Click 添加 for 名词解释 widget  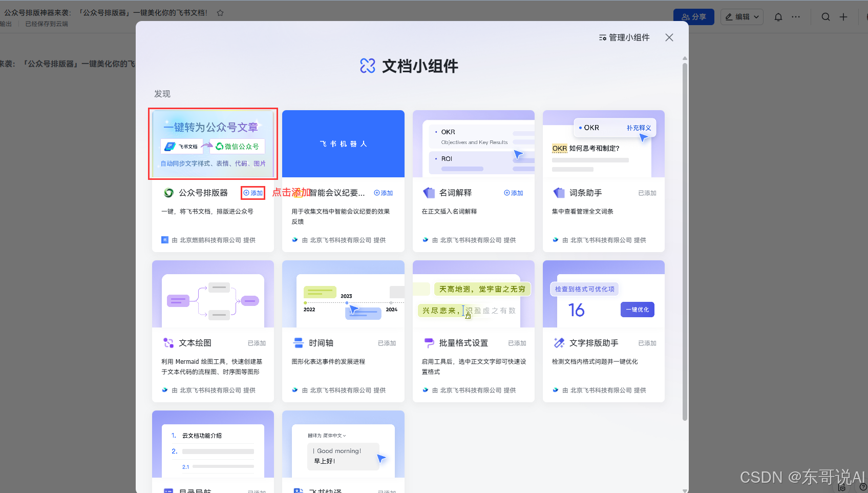tap(514, 193)
